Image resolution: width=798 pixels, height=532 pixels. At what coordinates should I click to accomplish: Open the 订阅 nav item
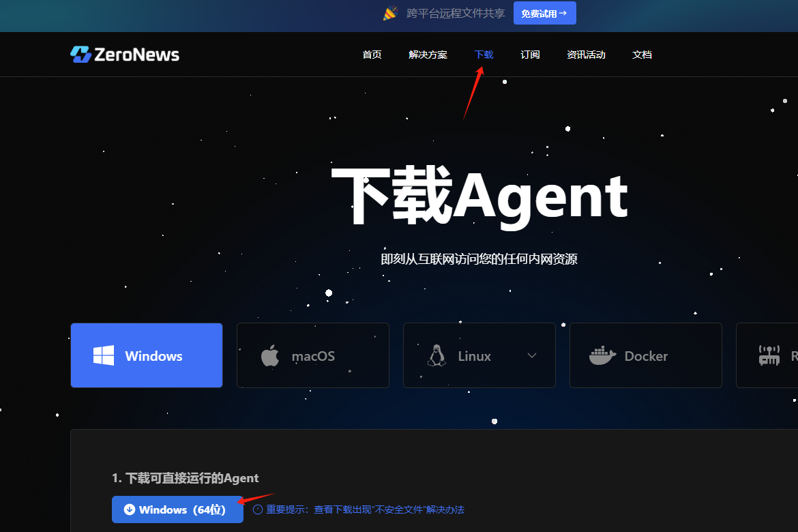point(531,55)
